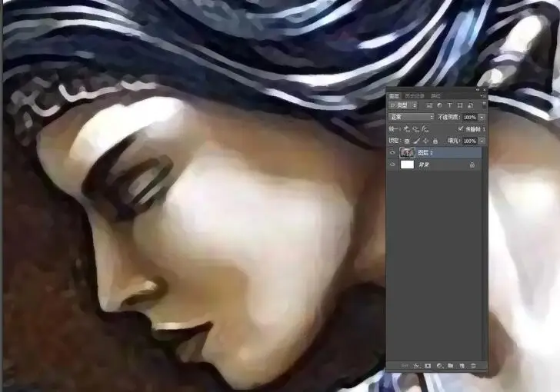Click the link layers icon
The height and width of the screenshot is (392, 560).
pos(405,366)
